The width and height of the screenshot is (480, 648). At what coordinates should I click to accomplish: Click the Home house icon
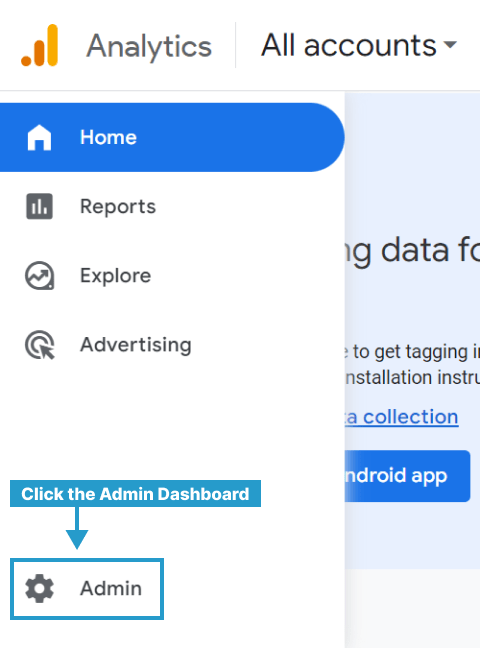(39, 138)
